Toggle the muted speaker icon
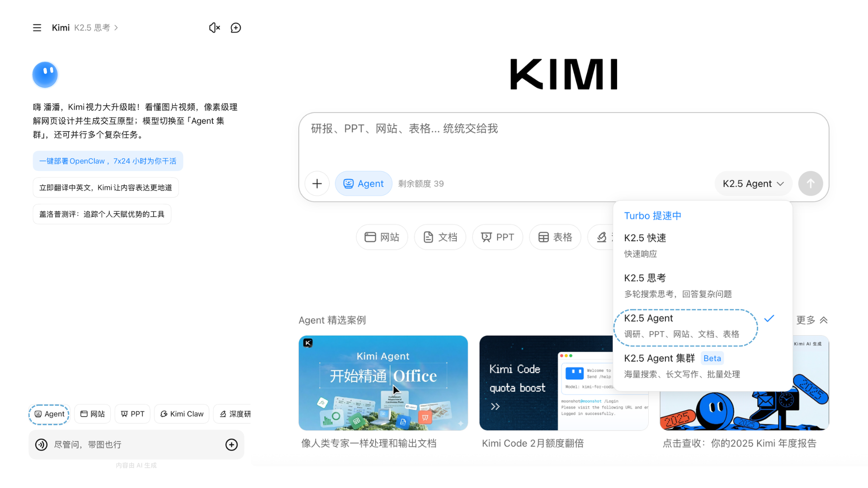Screen dimensions: 868x488 [214, 28]
